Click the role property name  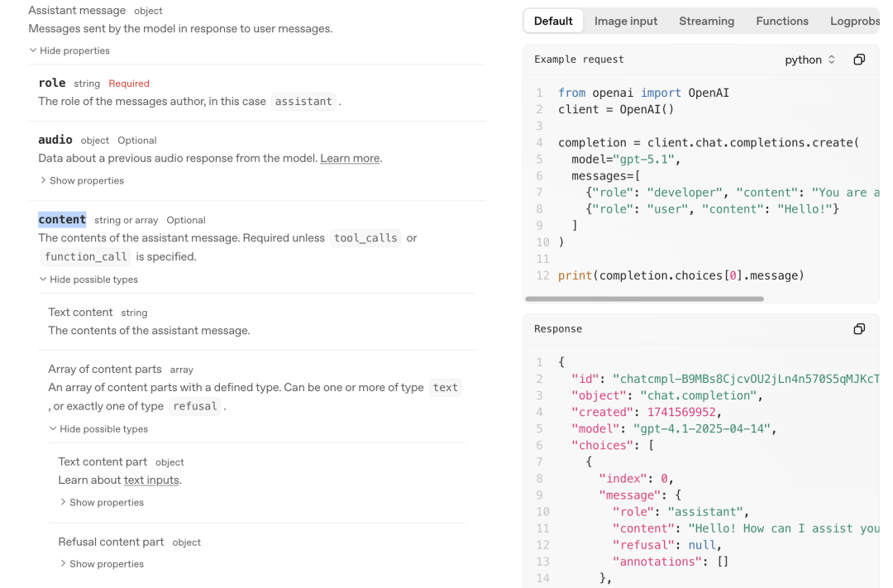click(52, 84)
